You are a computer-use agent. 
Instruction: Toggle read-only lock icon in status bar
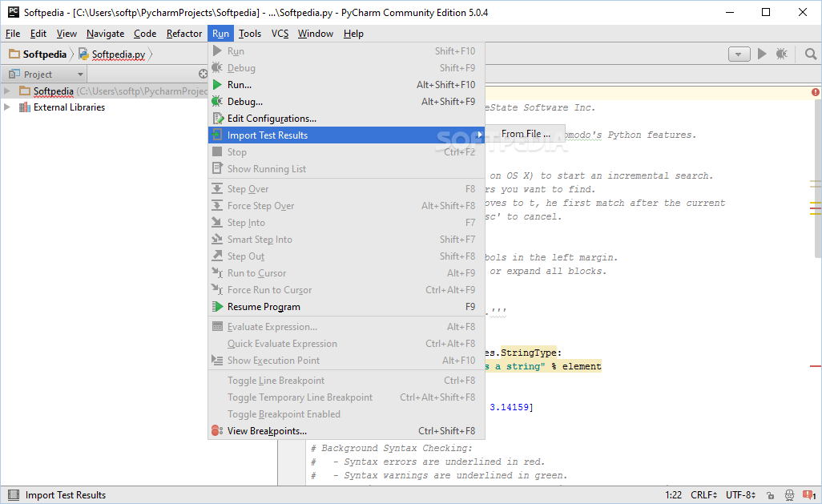(770, 495)
